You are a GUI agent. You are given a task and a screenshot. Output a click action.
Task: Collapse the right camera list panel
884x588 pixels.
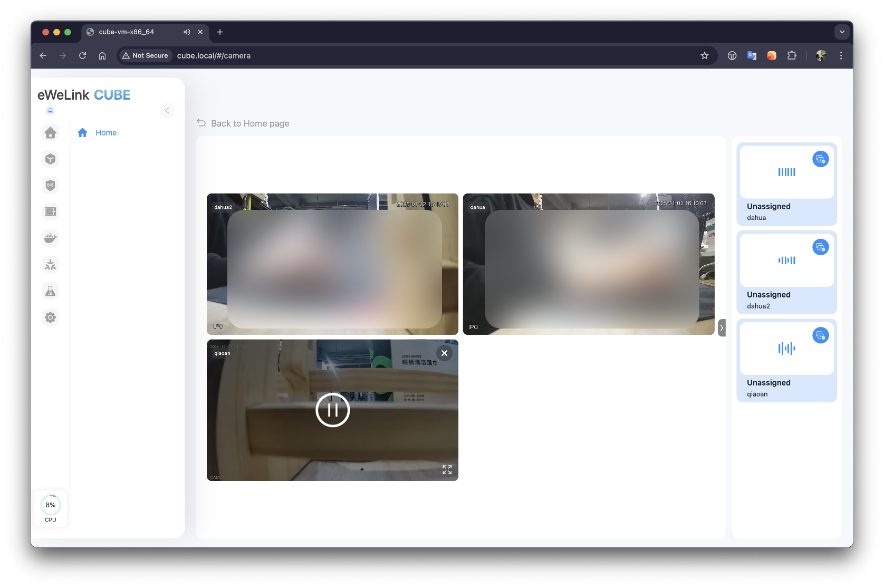click(x=722, y=327)
